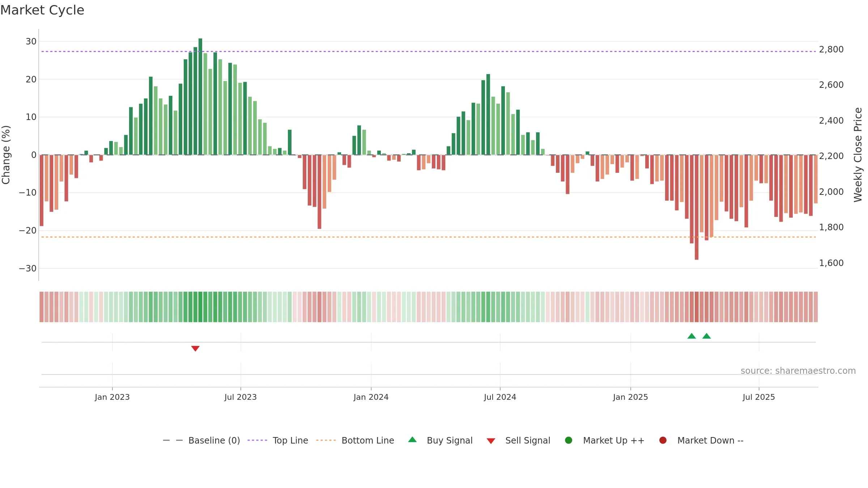Click the Market Cycle chart title
The height and width of the screenshot is (488, 868).
42,10
